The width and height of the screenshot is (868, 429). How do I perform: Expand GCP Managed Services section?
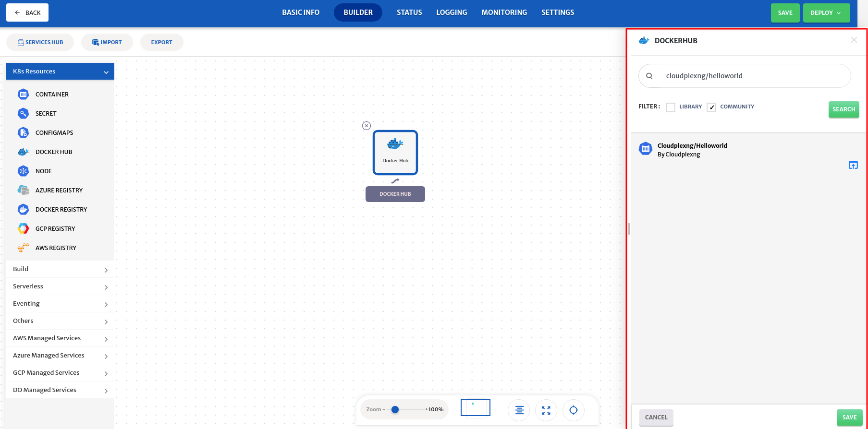60,373
